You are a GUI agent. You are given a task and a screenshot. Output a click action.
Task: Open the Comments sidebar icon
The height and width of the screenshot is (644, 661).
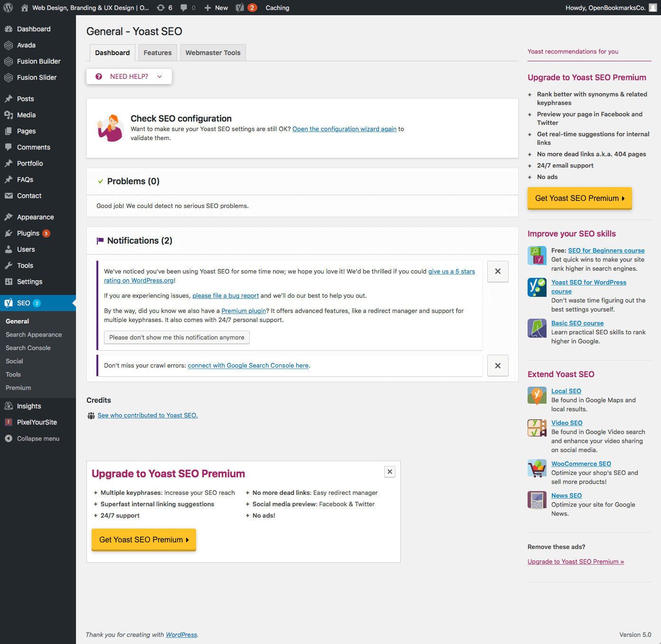point(9,147)
